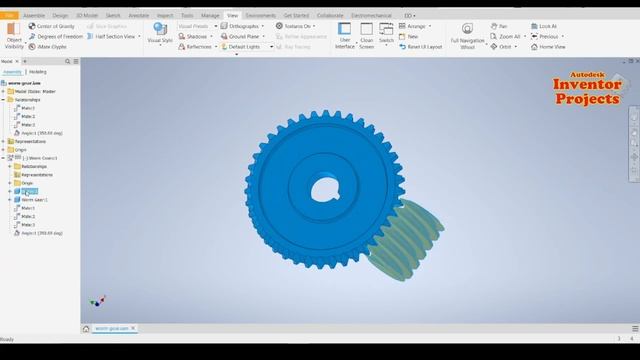Switch to Assemble ribbon tab
Viewport: 640px width, 360px height.
pyautogui.click(x=34, y=16)
